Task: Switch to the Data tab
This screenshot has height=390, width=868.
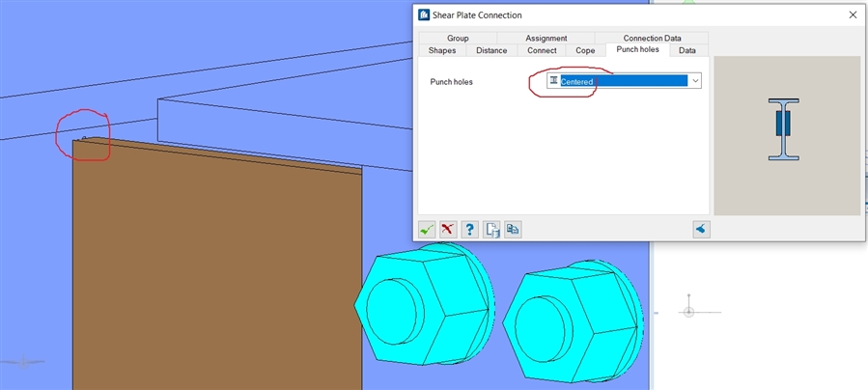Action: pos(687,50)
